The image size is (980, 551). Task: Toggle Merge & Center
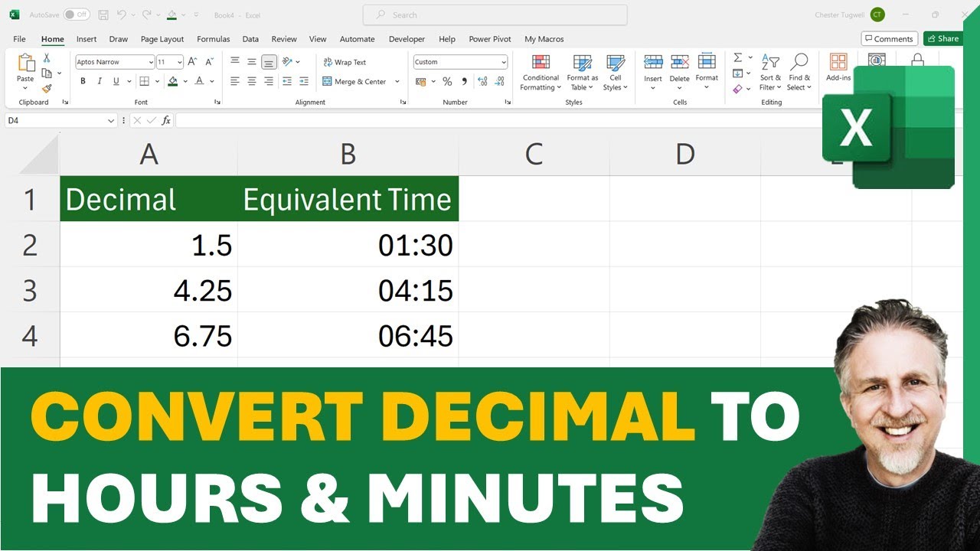(x=354, y=81)
